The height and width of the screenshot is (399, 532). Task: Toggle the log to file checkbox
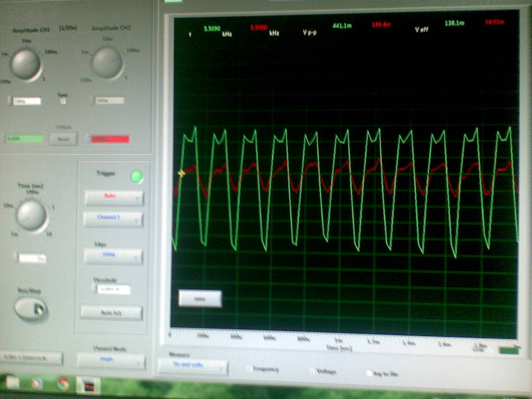(x=369, y=373)
